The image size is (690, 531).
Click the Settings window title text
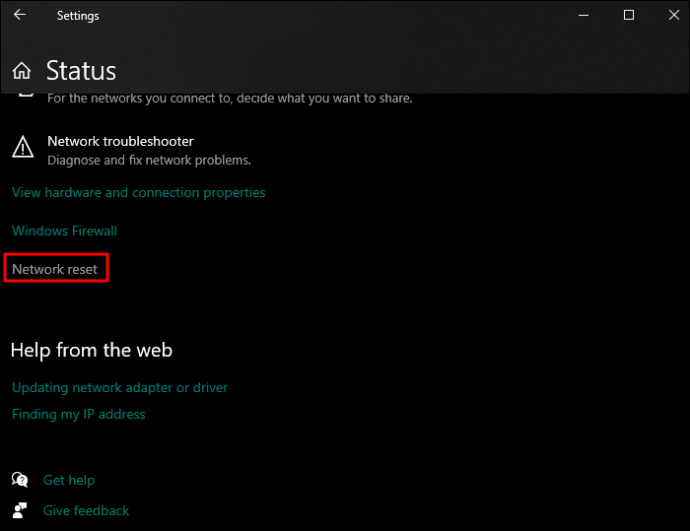(x=78, y=15)
